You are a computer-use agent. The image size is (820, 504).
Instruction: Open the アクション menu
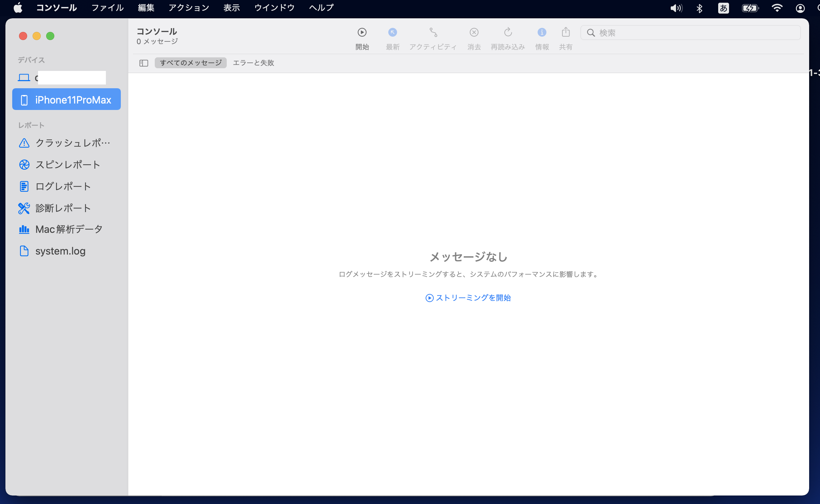pos(189,7)
